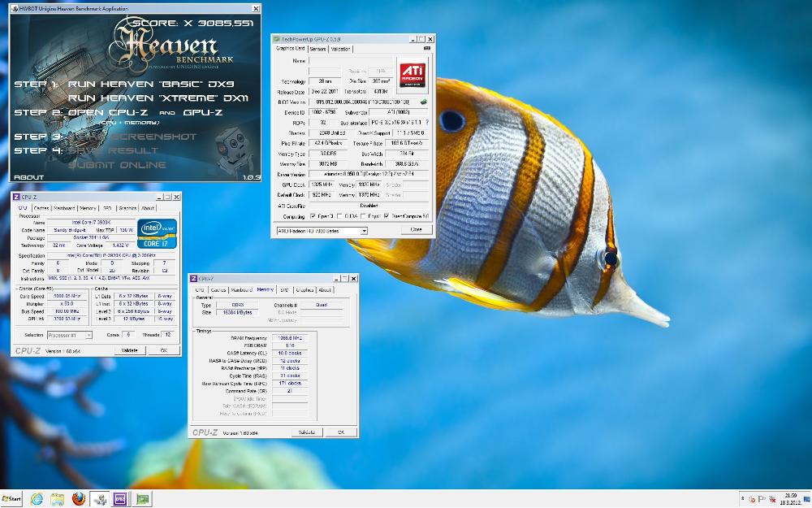Click GPU-Z link in Heaven step 2
Screen dimensions: 812x508
203,112
